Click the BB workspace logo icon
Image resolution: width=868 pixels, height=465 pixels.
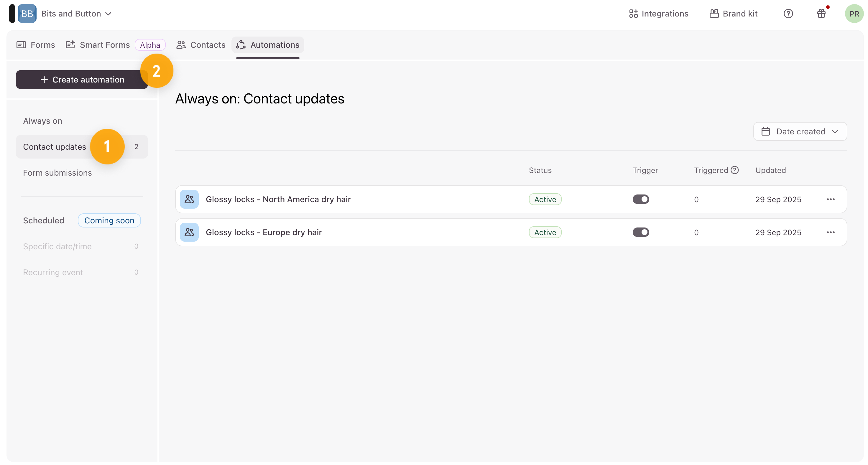pos(27,14)
